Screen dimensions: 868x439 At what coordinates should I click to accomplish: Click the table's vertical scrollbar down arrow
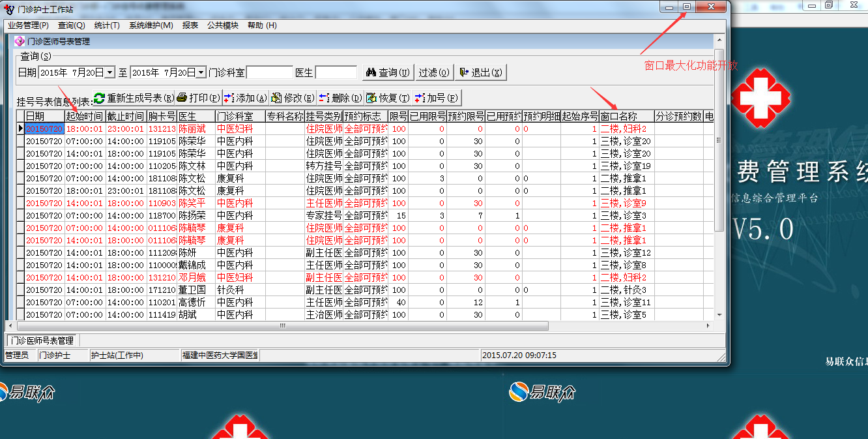click(x=719, y=314)
